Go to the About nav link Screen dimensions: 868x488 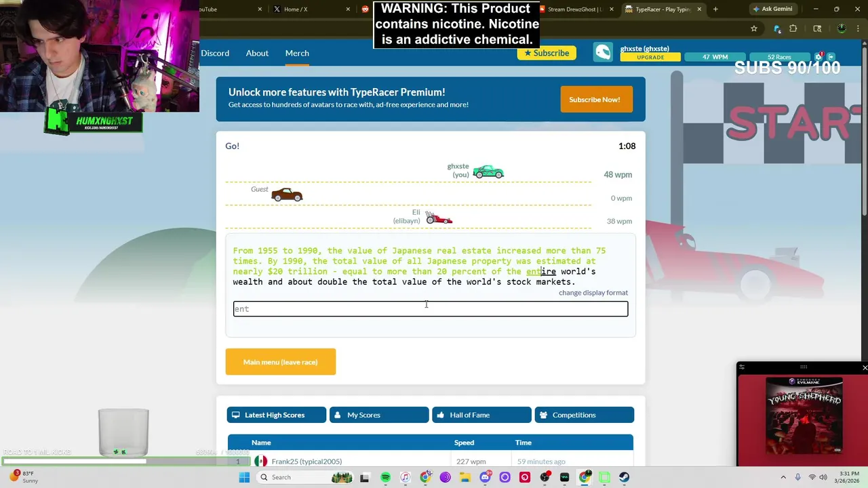pos(257,53)
